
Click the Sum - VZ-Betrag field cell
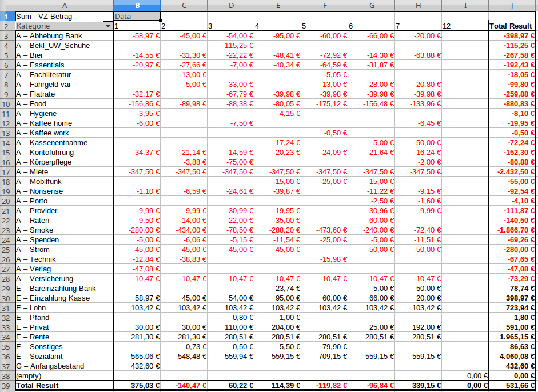[x=63, y=17]
